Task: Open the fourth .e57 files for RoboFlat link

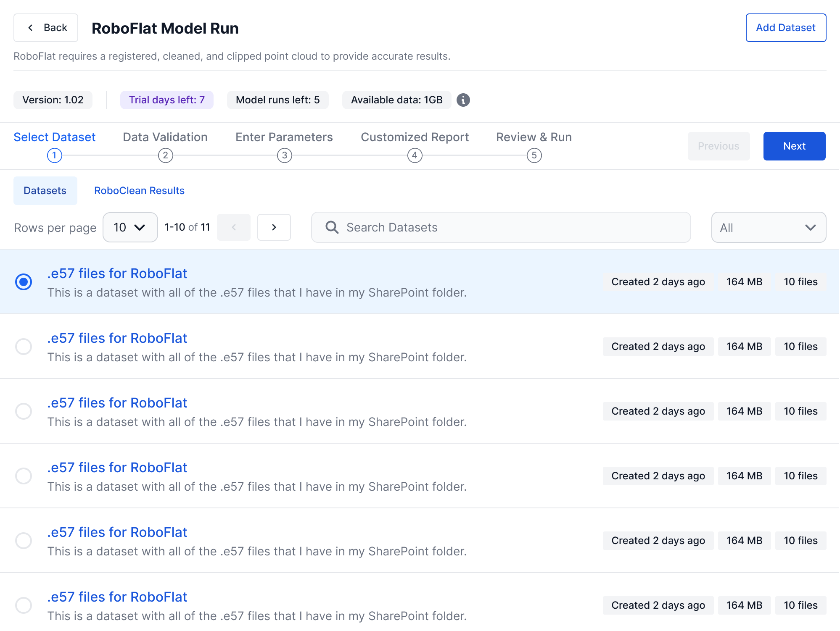Action: pos(117,468)
